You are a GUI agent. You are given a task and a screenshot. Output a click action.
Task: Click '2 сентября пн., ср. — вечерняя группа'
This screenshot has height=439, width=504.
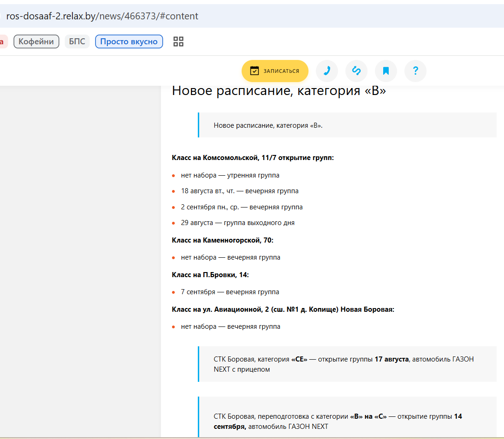242,207
